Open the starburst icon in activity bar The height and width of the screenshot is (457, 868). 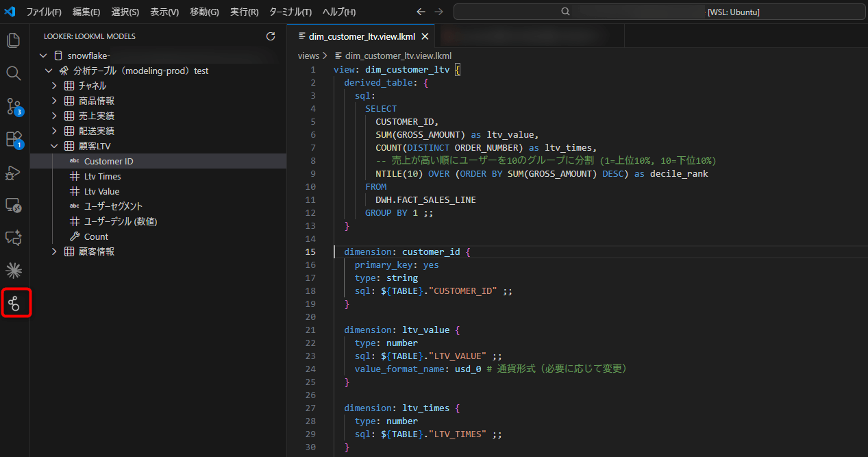coord(14,270)
